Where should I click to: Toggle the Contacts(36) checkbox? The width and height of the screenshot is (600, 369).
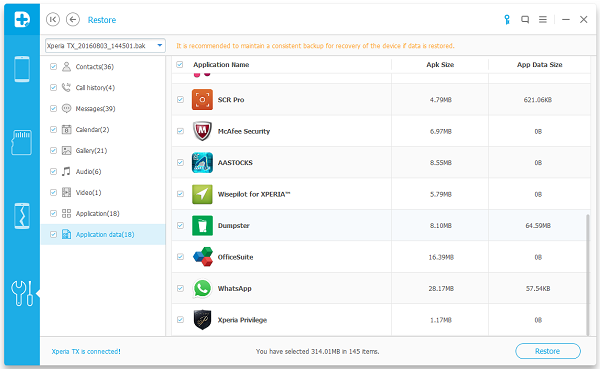54,67
